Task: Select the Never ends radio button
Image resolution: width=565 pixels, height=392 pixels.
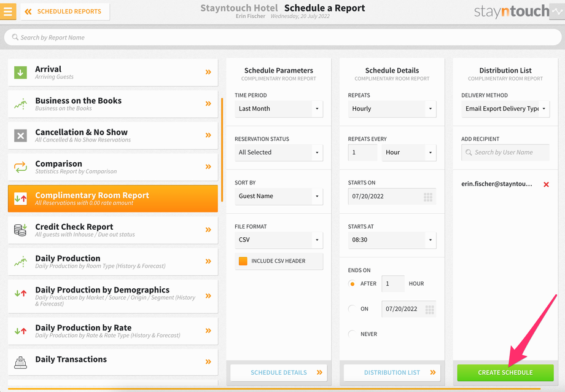Action: 352,334
